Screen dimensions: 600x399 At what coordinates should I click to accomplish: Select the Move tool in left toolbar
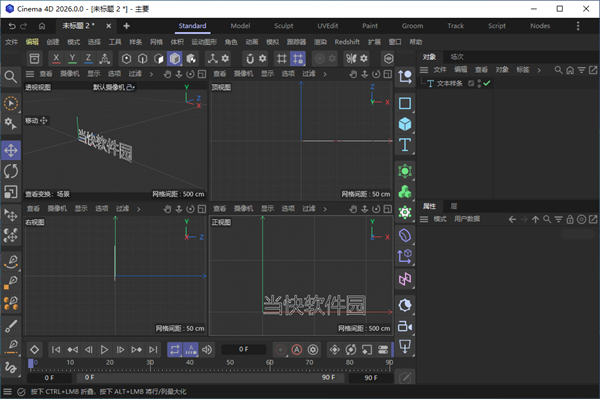11,150
